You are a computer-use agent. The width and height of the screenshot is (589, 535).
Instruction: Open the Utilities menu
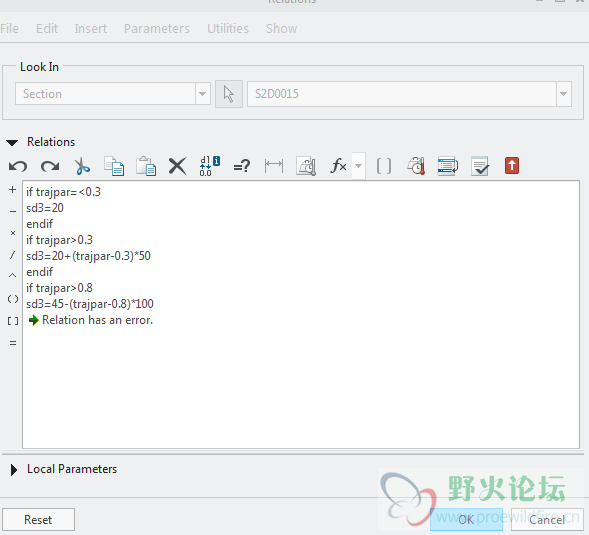228,29
